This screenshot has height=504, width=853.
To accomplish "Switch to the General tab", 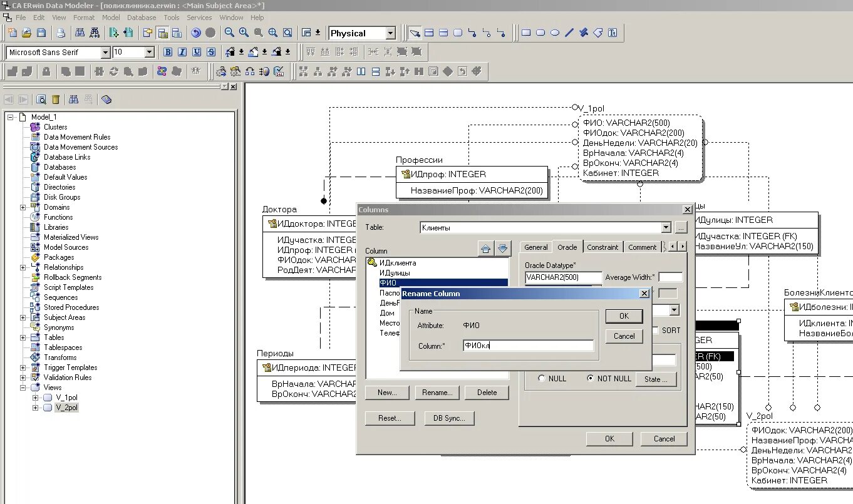I will 536,247.
